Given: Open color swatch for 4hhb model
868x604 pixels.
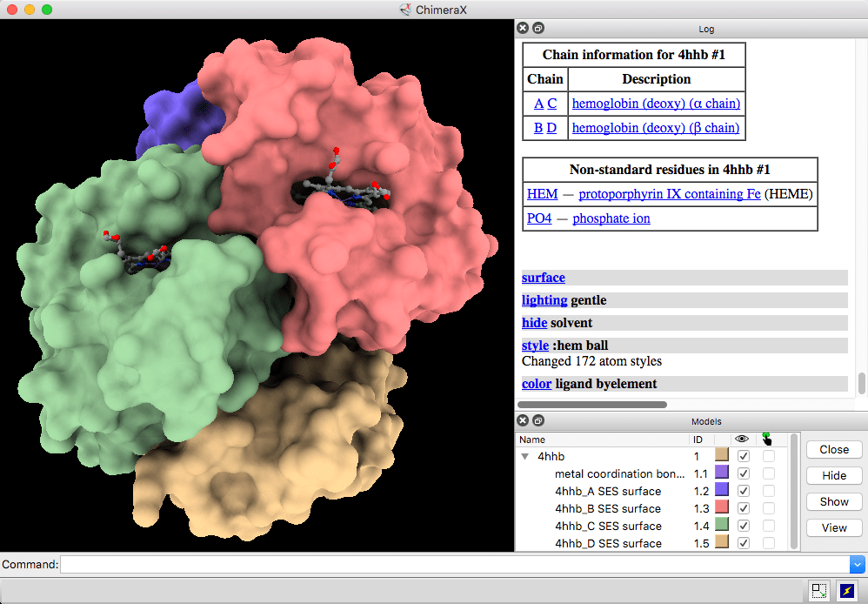Looking at the screenshot, I should [721, 455].
